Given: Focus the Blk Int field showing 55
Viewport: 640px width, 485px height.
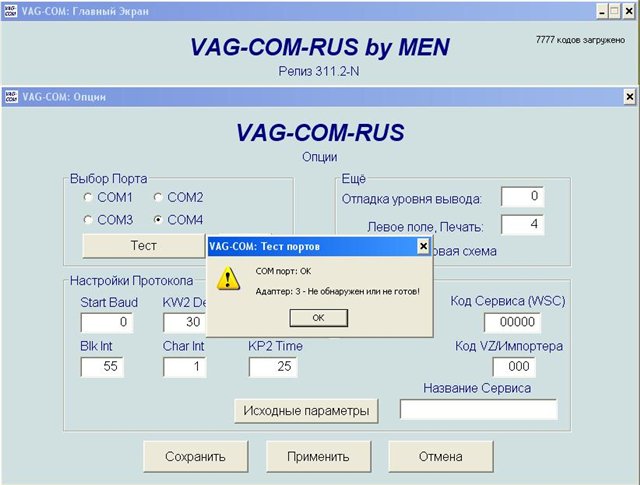Looking at the screenshot, I should (x=102, y=367).
